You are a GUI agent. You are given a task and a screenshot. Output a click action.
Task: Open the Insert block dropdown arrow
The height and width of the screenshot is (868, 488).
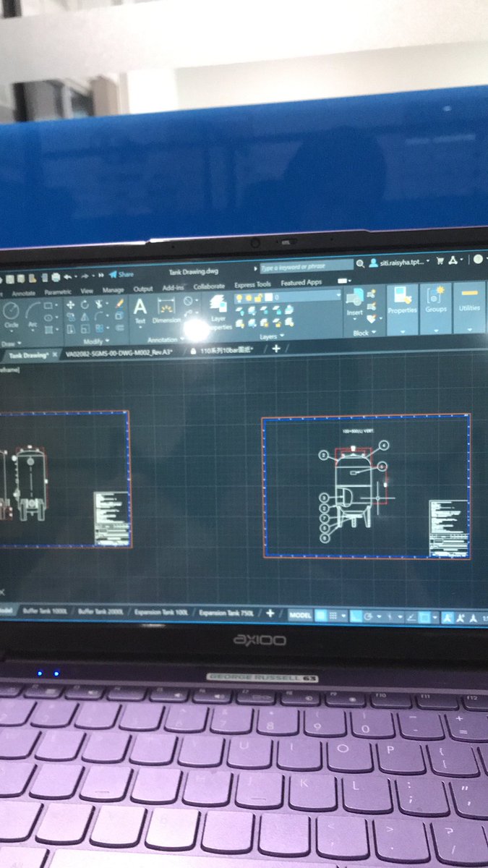[x=355, y=319]
